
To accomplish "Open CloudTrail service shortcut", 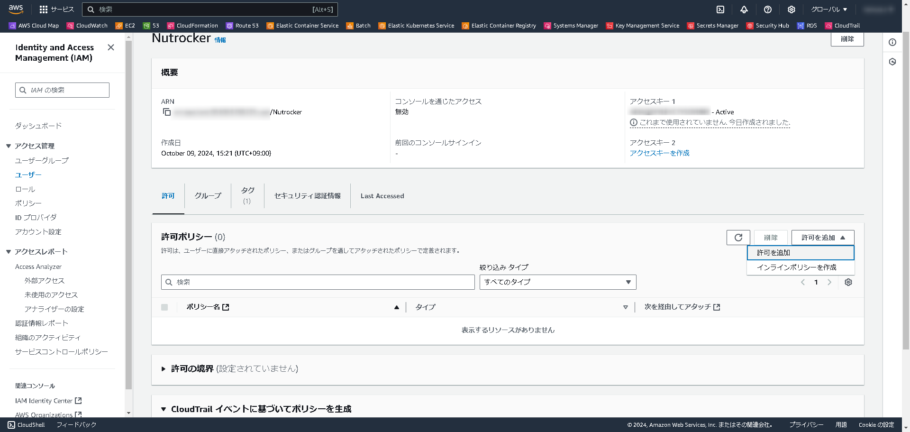I will (x=843, y=26).
